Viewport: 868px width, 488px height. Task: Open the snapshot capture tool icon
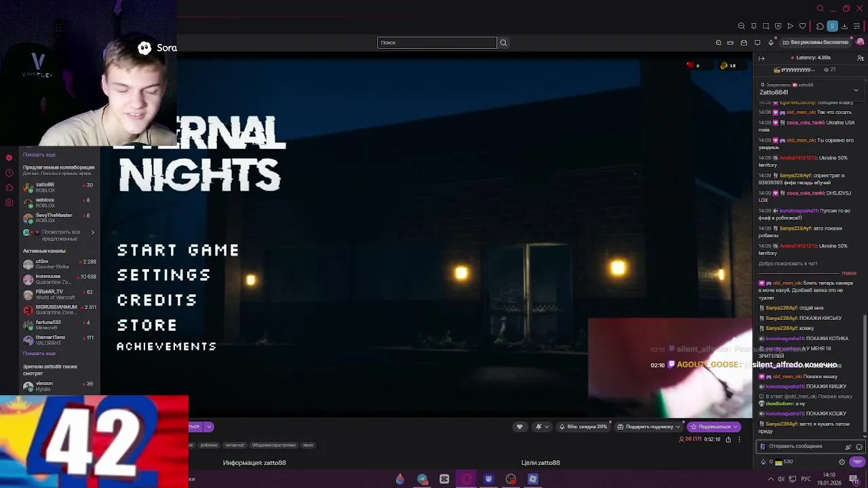pos(766,26)
